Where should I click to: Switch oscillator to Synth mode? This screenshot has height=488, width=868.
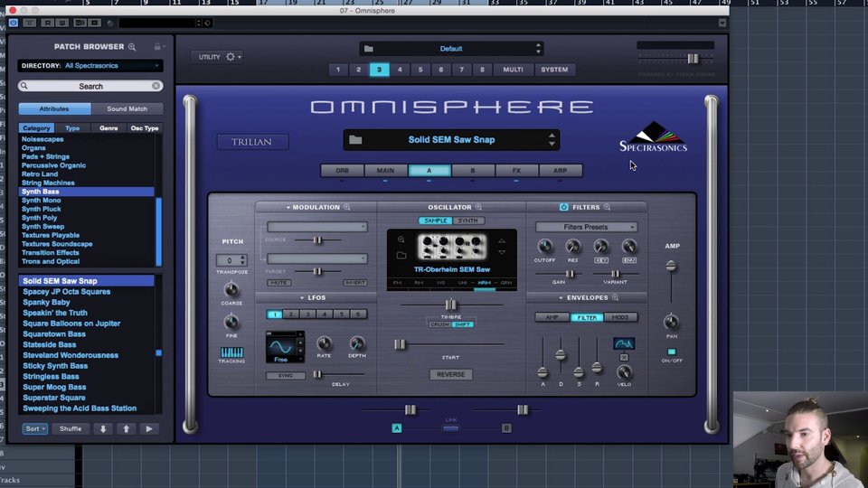pos(467,221)
